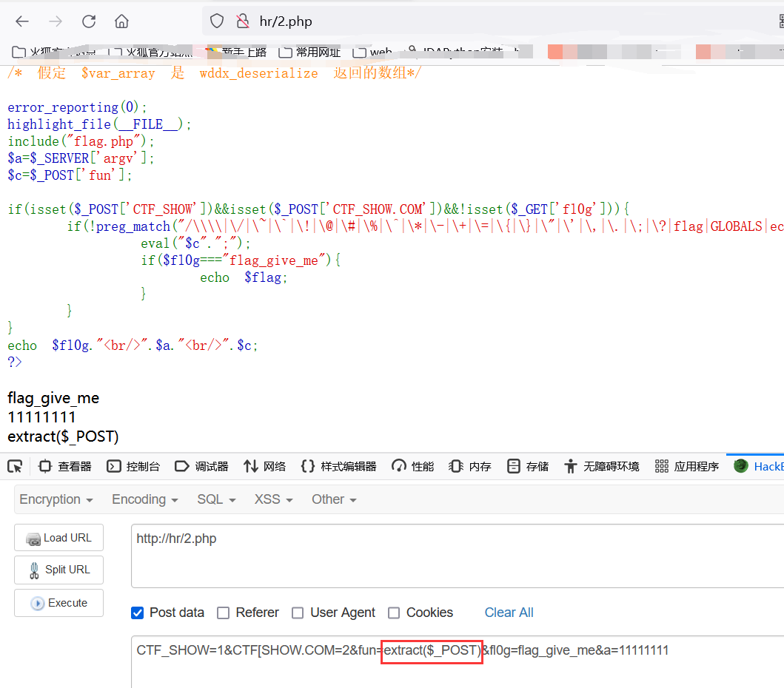
Task: Reload the page with the refresh icon
Action: (x=89, y=21)
